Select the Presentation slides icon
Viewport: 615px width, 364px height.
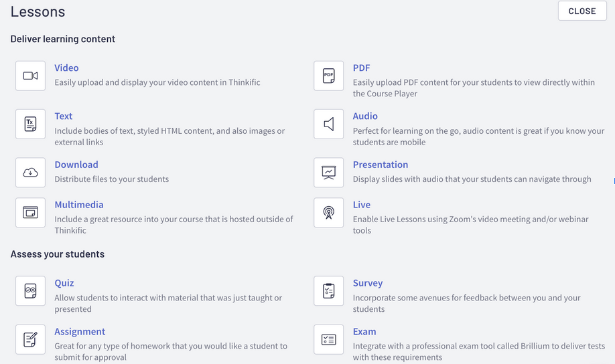(x=328, y=173)
